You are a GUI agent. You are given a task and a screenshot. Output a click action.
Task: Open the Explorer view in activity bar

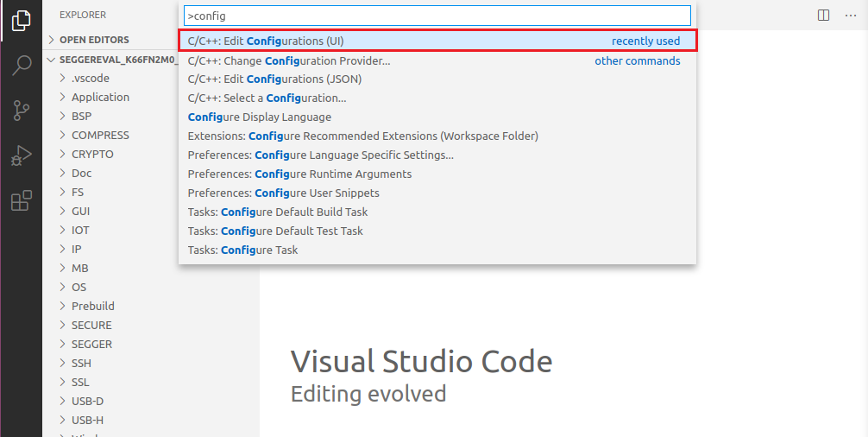[x=21, y=21]
